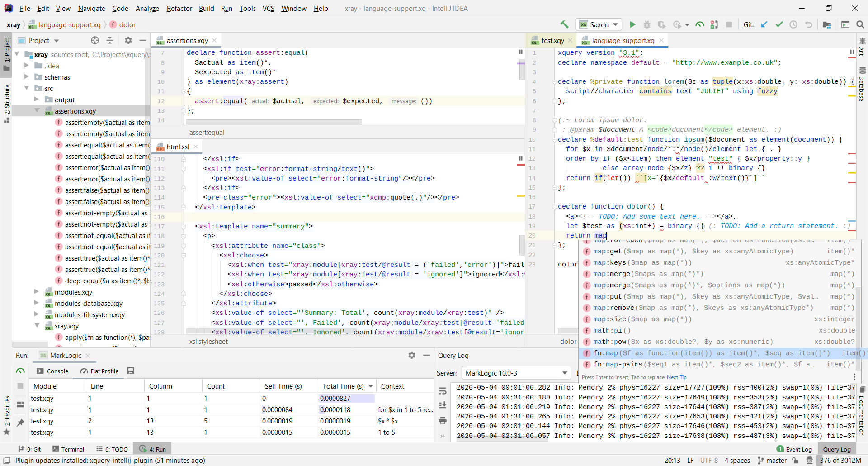Open the Event Log button

[x=794, y=449]
